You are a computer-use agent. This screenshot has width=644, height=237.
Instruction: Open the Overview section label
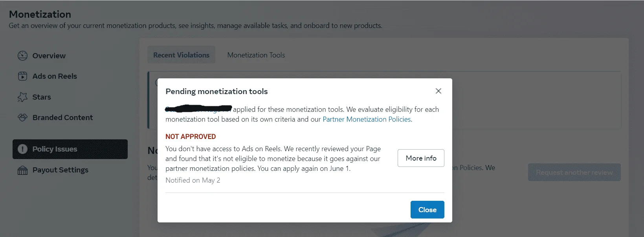click(x=49, y=56)
